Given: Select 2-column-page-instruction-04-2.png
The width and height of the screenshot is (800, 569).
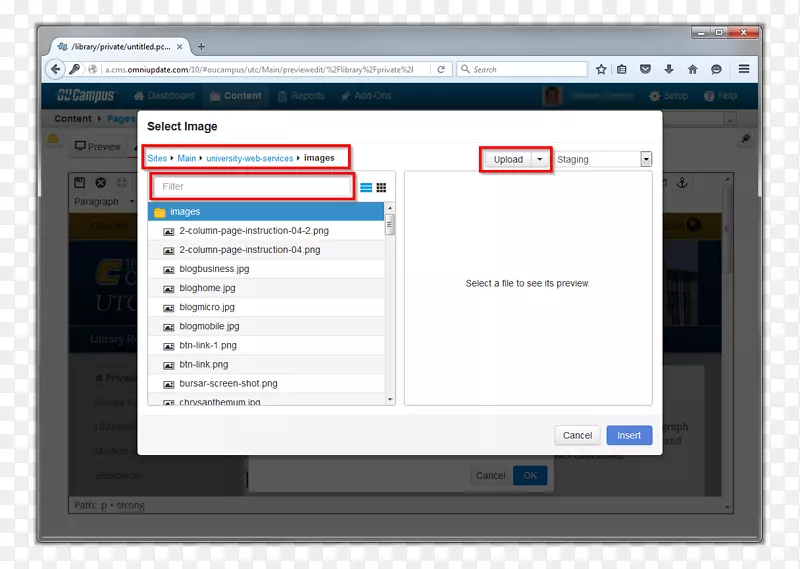Looking at the screenshot, I should [266, 231].
